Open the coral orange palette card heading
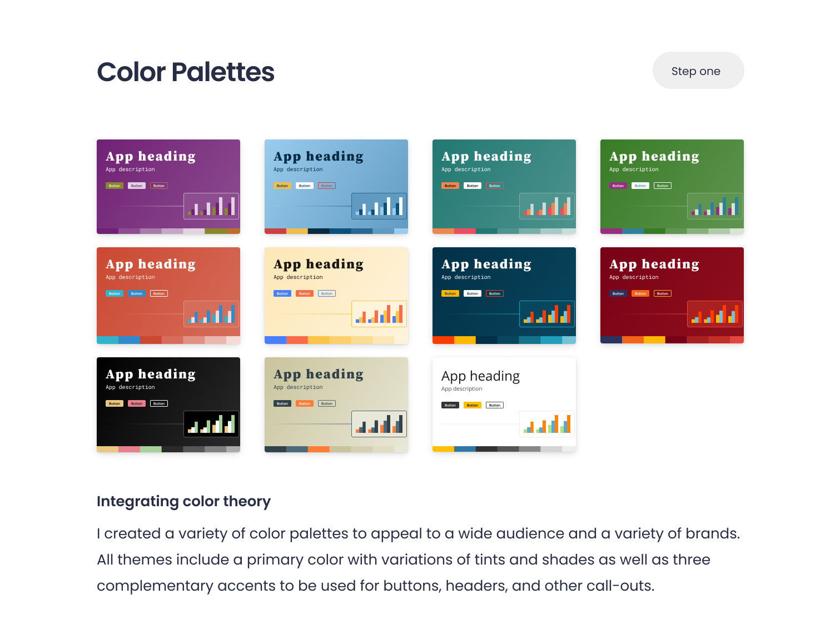This screenshot has width=840, height=619. (x=151, y=264)
